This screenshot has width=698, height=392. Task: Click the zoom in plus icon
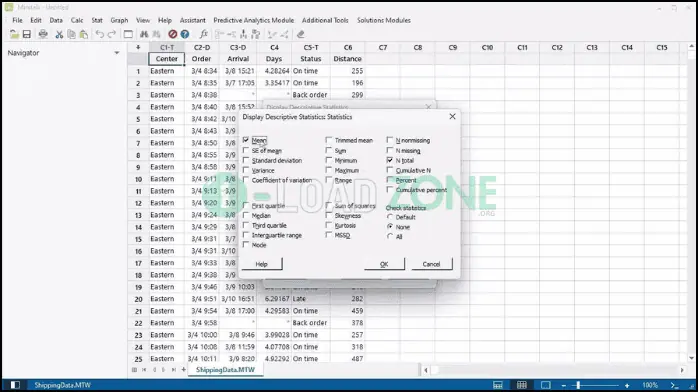(x=627, y=385)
